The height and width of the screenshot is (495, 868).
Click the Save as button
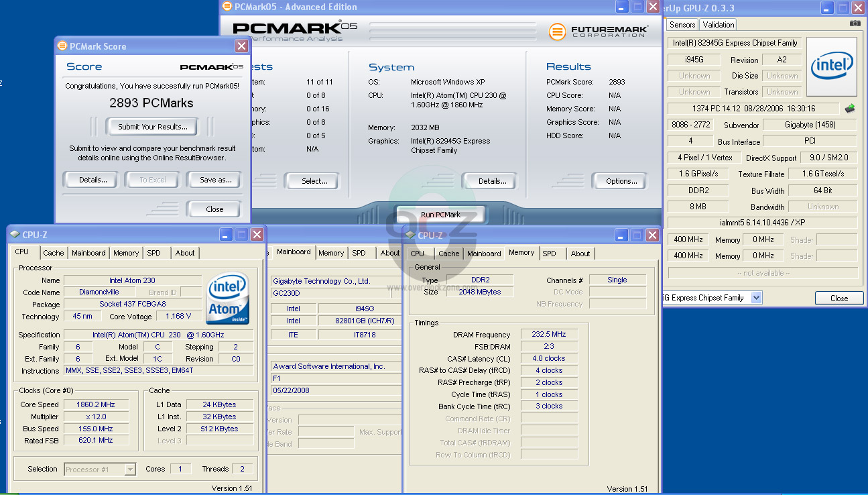coord(216,180)
